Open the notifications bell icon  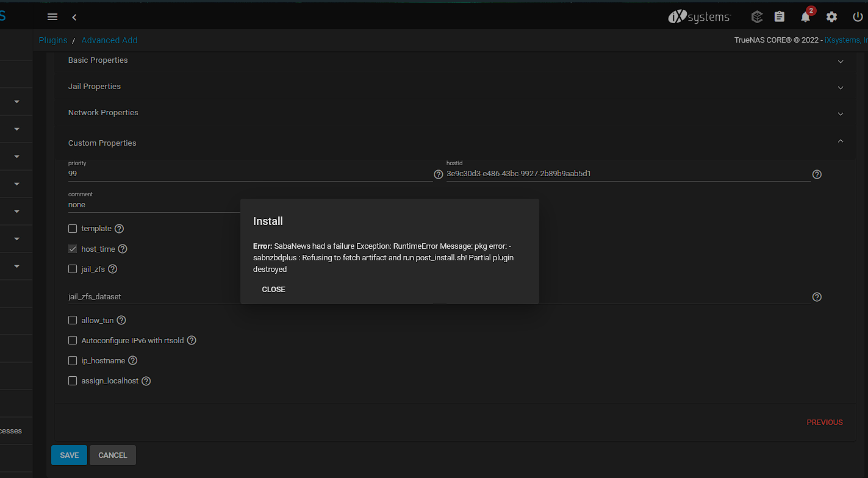point(806,17)
